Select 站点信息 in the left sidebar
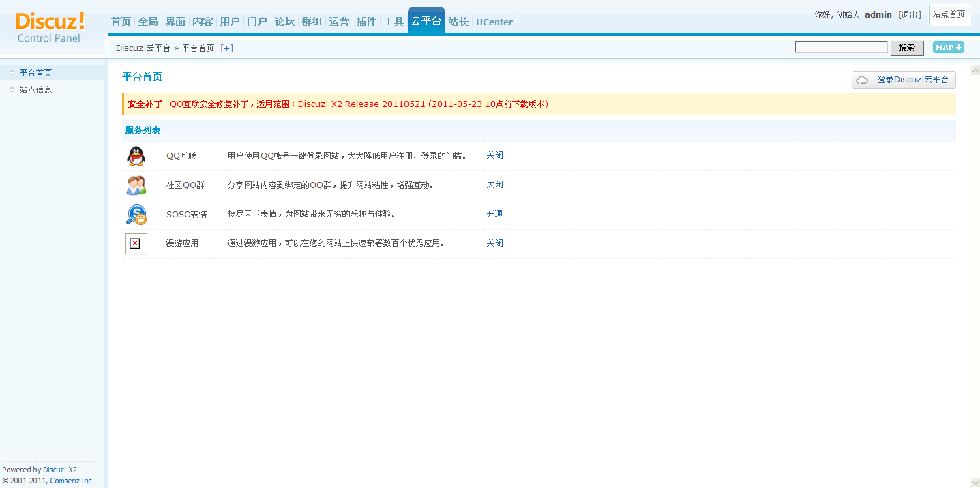 pyautogui.click(x=35, y=89)
